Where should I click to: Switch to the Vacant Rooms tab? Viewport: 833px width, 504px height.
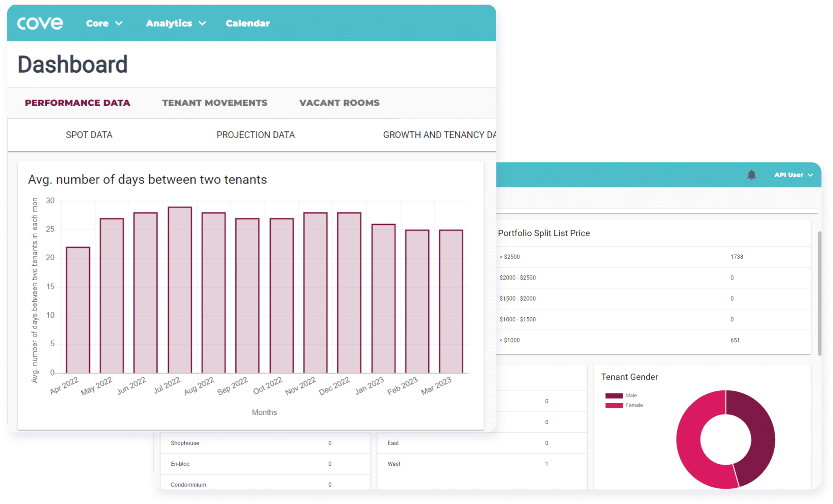pos(339,103)
